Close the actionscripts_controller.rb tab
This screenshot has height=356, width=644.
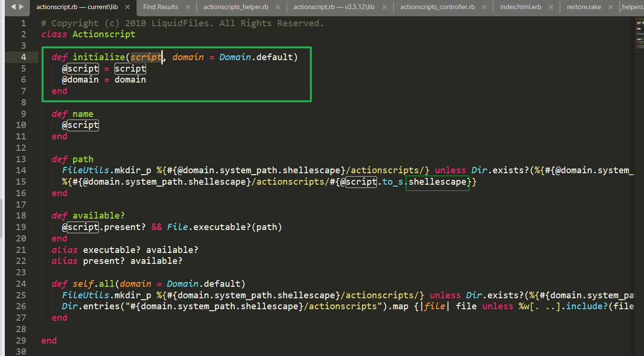click(x=484, y=7)
